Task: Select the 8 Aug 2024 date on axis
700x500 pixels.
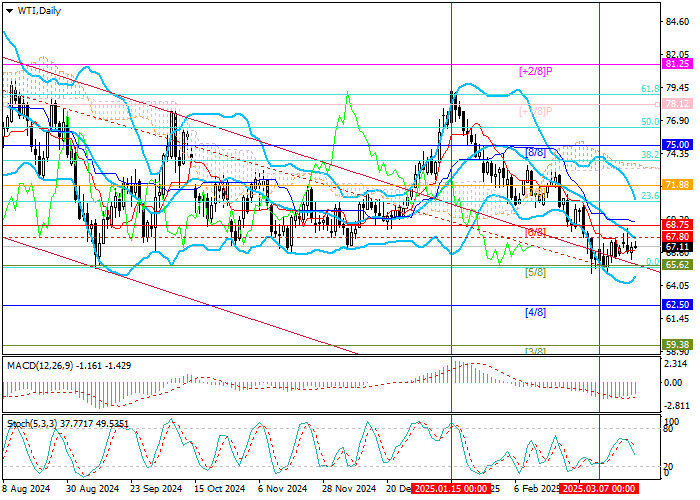Action: click(x=28, y=489)
